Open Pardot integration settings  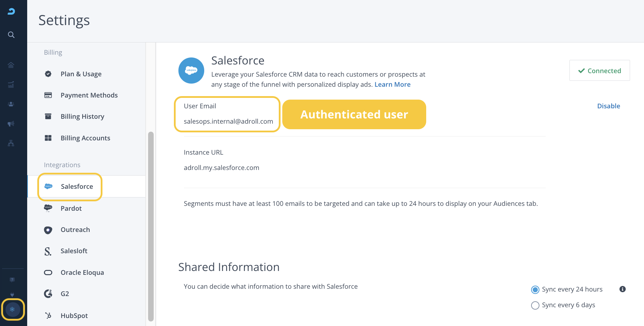pyautogui.click(x=71, y=208)
